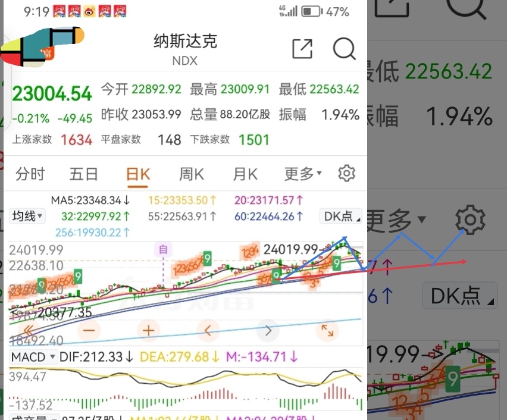Image resolution: width=507 pixels, height=420 pixels.
Task: Tap the share icon next to the 纳斯达克 title
Action: [302, 49]
